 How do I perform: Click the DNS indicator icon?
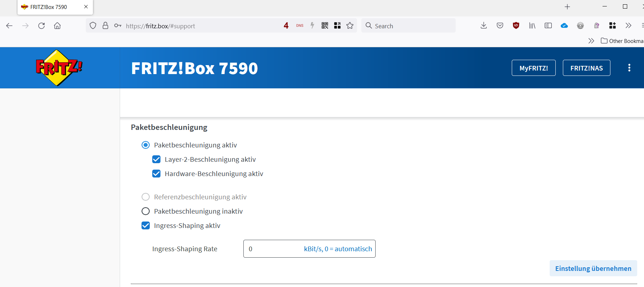coord(300,26)
